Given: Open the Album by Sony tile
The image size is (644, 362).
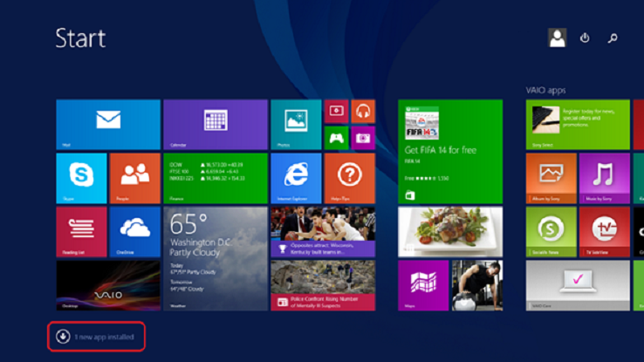Looking at the screenshot, I should (x=552, y=178).
